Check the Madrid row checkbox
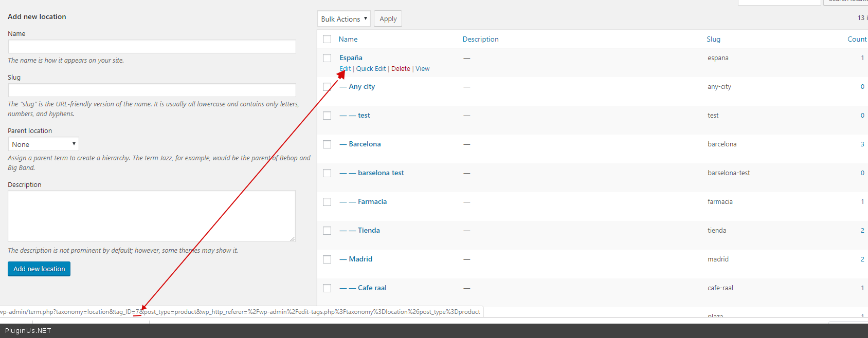Image resolution: width=868 pixels, height=338 pixels. [x=327, y=259]
